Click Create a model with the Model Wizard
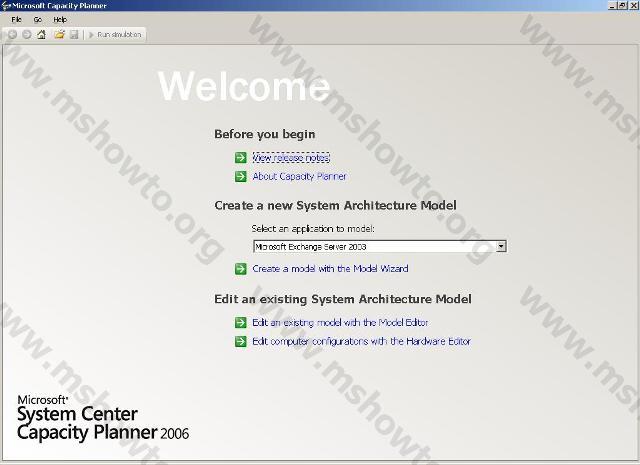640x465 pixels. (x=330, y=269)
